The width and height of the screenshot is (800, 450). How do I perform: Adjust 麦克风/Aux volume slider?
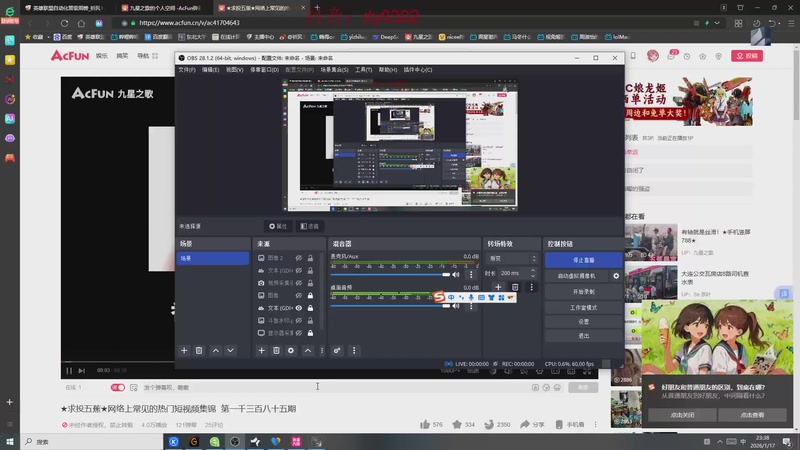point(390,274)
